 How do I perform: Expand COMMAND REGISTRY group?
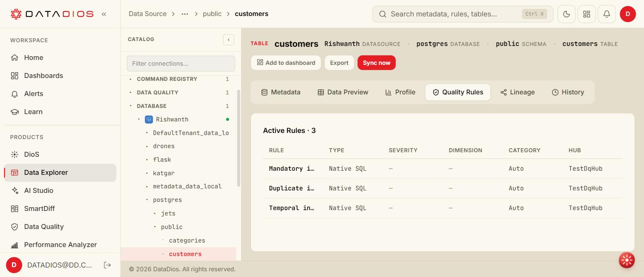click(131, 79)
